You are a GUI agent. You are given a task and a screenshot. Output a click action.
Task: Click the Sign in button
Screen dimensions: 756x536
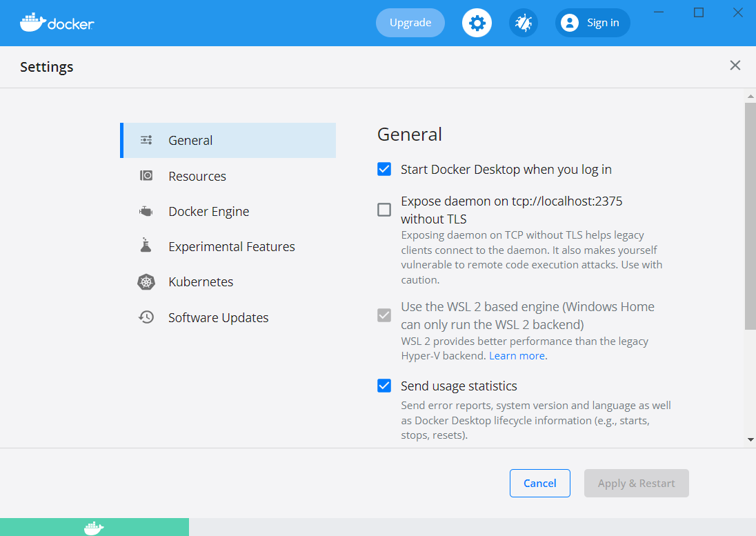tap(593, 23)
